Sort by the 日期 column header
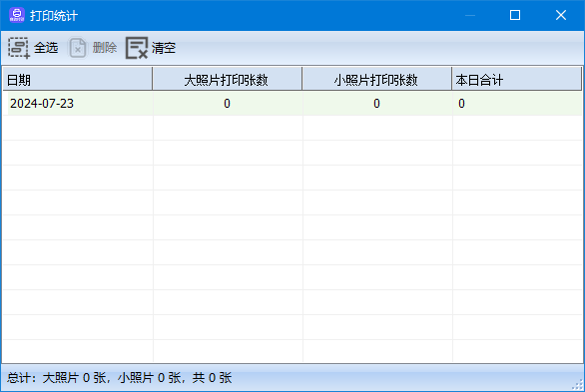The image size is (585, 392). point(78,79)
